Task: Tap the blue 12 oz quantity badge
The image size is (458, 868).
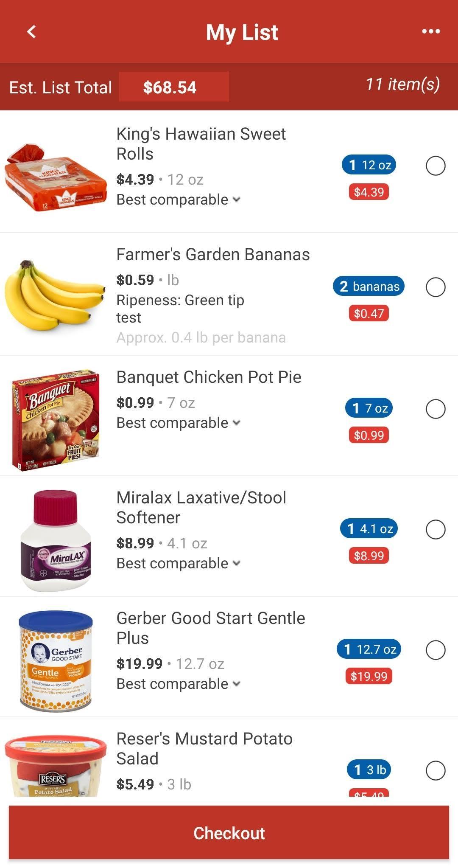Action: coord(369,165)
